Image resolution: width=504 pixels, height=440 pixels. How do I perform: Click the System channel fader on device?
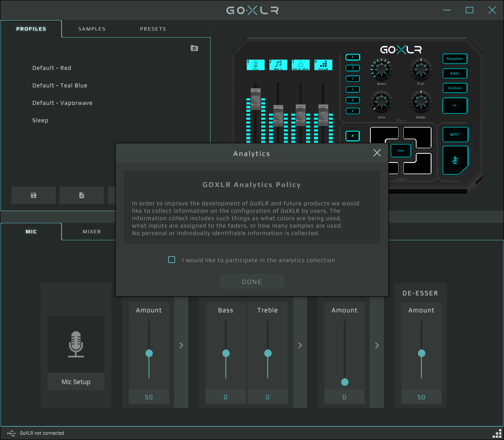pyautogui.click(x=323, y=115)
